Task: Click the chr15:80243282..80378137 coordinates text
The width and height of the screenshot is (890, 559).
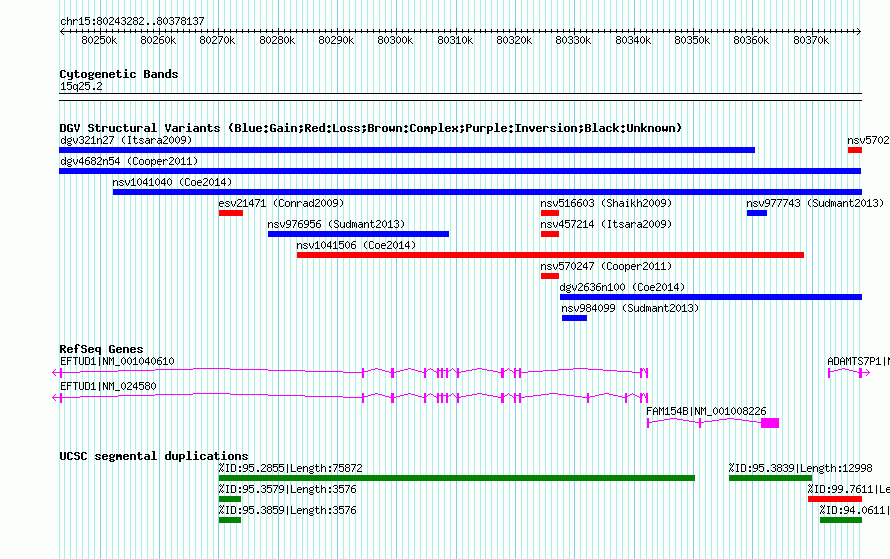Action: click(x=132, y=21)
